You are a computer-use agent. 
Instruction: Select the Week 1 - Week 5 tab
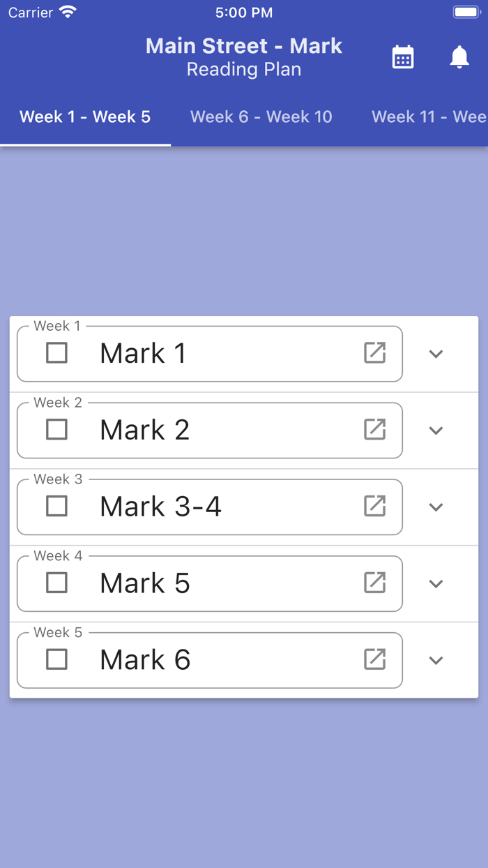pos(84,117)
